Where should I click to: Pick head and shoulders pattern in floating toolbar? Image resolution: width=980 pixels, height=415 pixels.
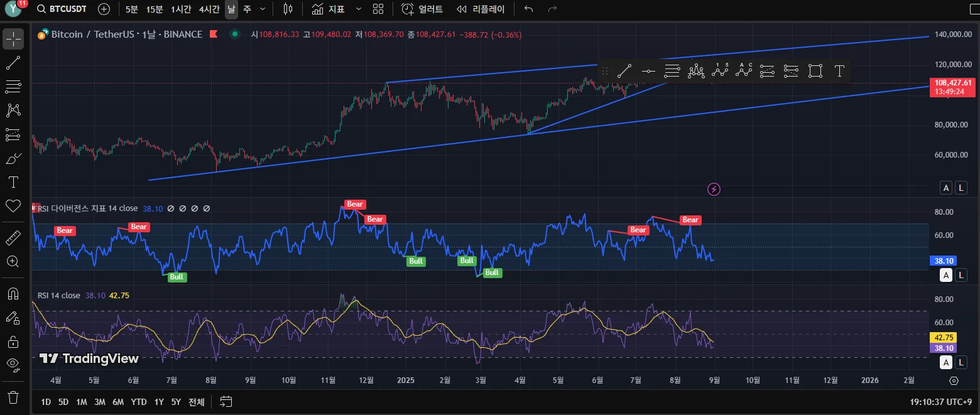[x=696, y=71]
